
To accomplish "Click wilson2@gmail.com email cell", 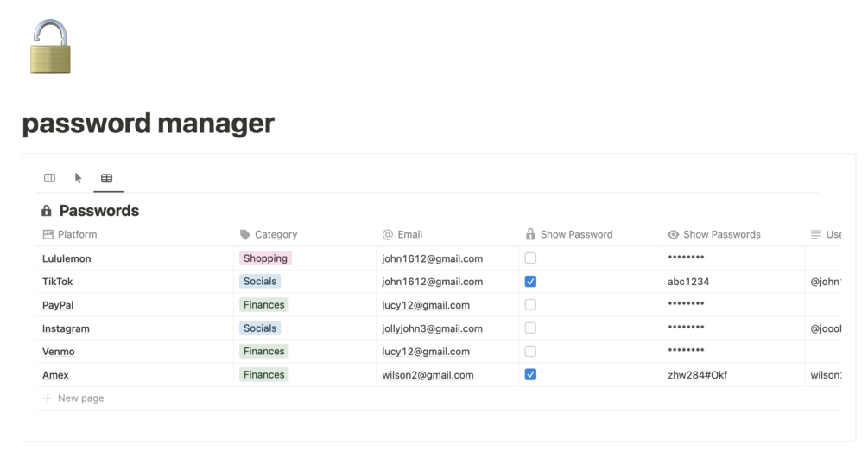I will (428, 375).
